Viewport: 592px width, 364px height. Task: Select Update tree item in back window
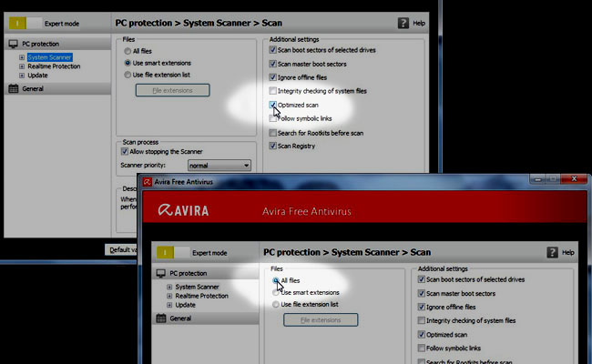(37, 76)
